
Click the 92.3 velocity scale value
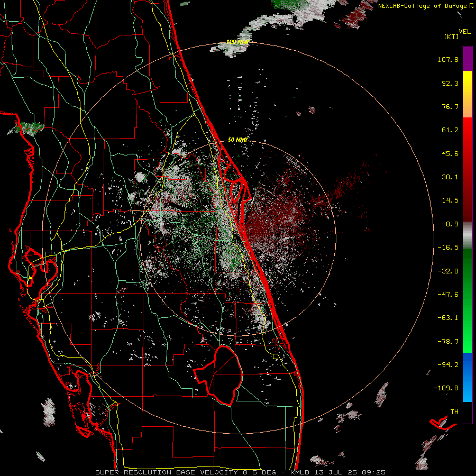pyautogui.click(x=450, y=83)
